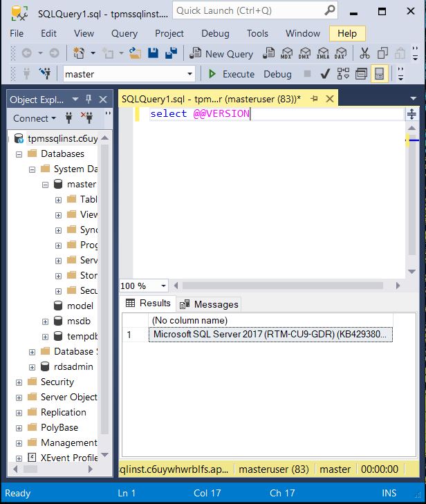426x504 pixels.
Task: Expand the Security folder node
Action: [19, 382]
